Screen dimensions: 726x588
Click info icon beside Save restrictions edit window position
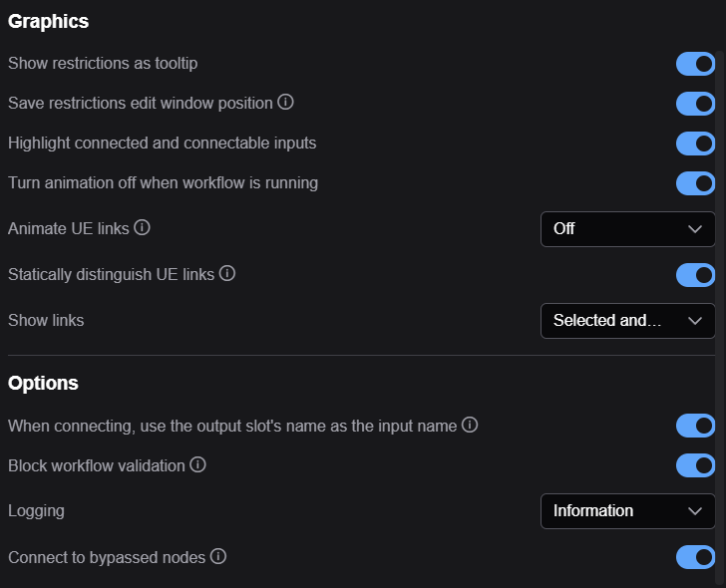click(285, 102)
